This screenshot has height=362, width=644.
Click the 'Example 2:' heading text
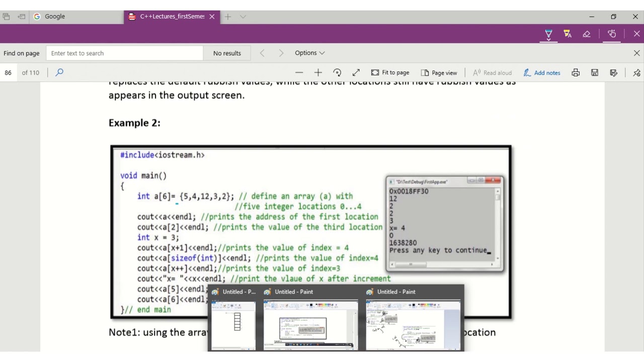point(134,123)
